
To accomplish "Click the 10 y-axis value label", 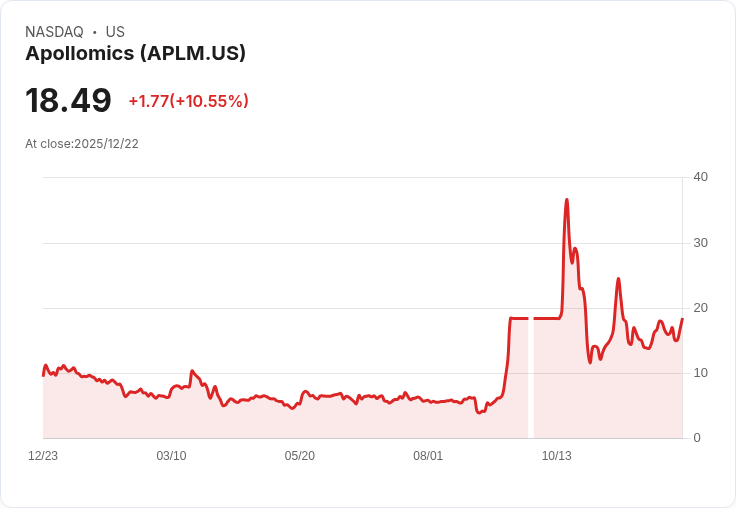I will tap(700, 373).
